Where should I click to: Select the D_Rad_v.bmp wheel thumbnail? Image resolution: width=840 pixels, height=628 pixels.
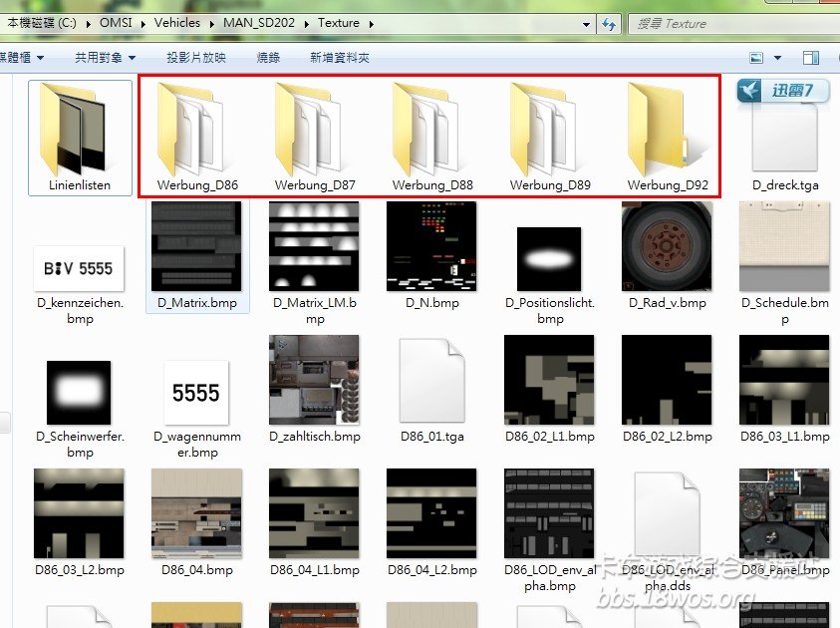coord(667,246)
